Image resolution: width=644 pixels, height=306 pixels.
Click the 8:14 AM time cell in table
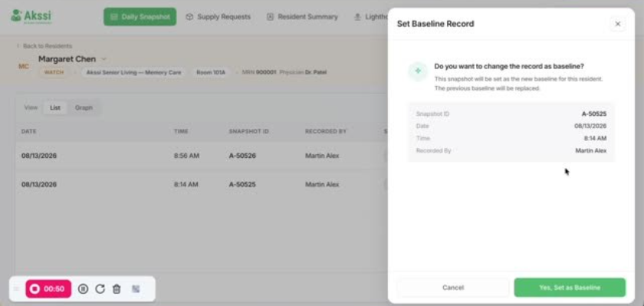(x=186, y=184)
